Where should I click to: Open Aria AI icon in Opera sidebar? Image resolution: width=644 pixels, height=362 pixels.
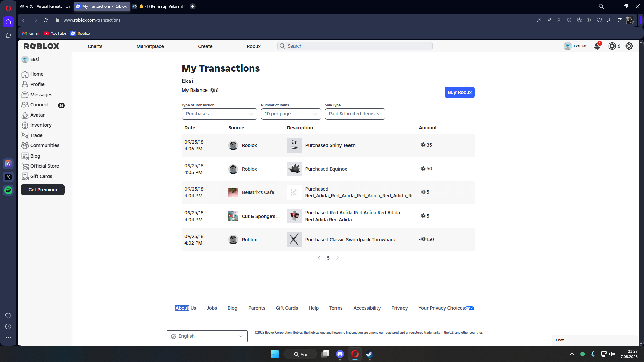[x=8, y=164]
